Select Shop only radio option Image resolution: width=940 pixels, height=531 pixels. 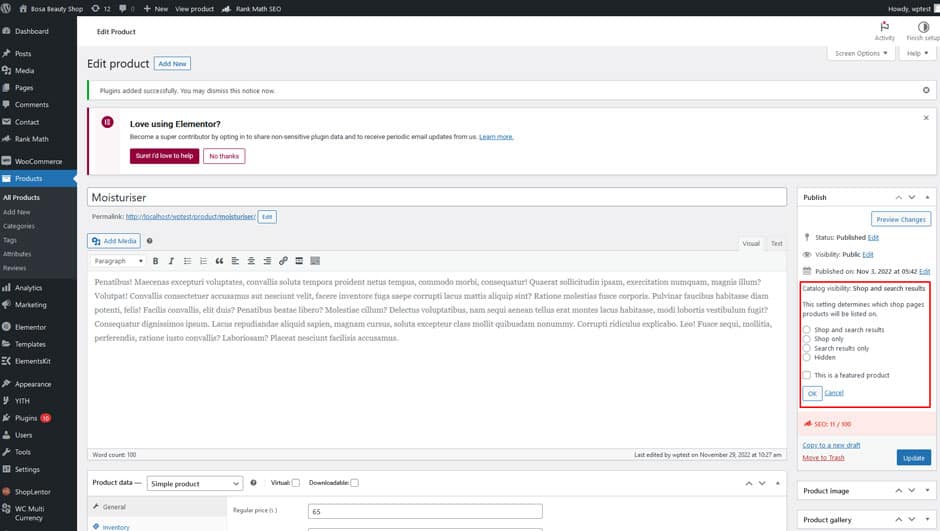pyautogui.click(x=807, y=339)
